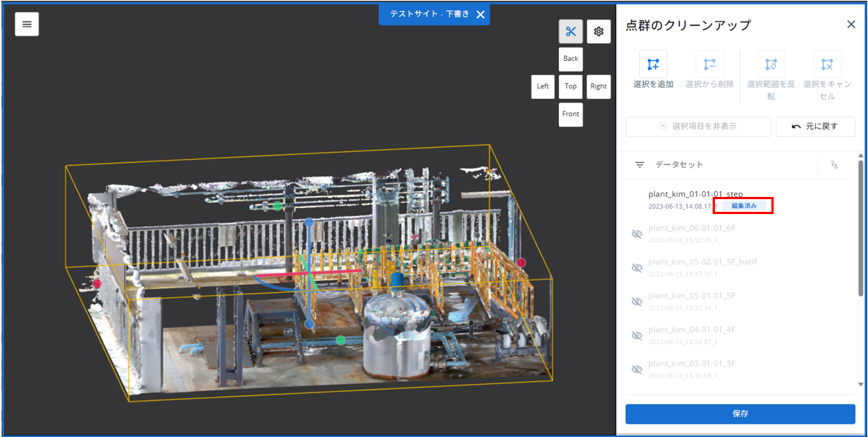
Task: Click the green handle on the bounding box floor
Action: (x=340, y=340)
